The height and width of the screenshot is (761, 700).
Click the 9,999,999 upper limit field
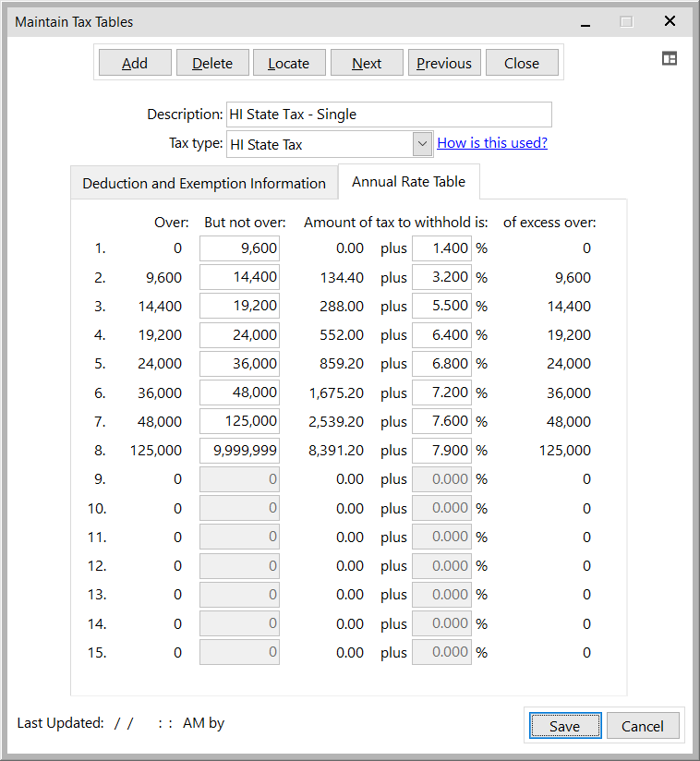pyautogui.click(x=240, y=451)
